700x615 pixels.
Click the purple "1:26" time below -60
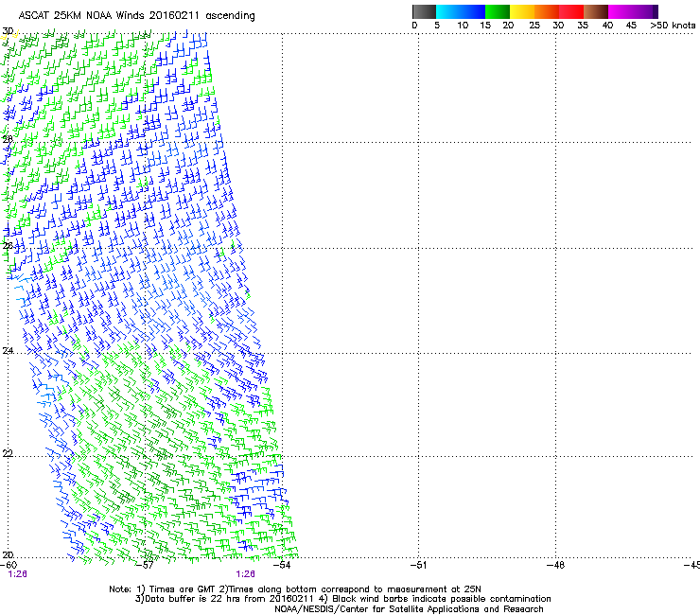[x=17, y=574]
